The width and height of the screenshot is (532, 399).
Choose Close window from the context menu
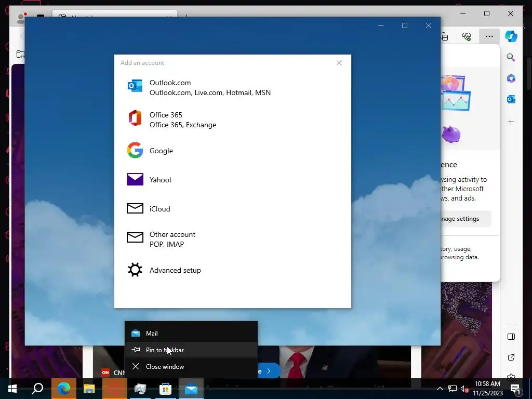tap(191, 366)
